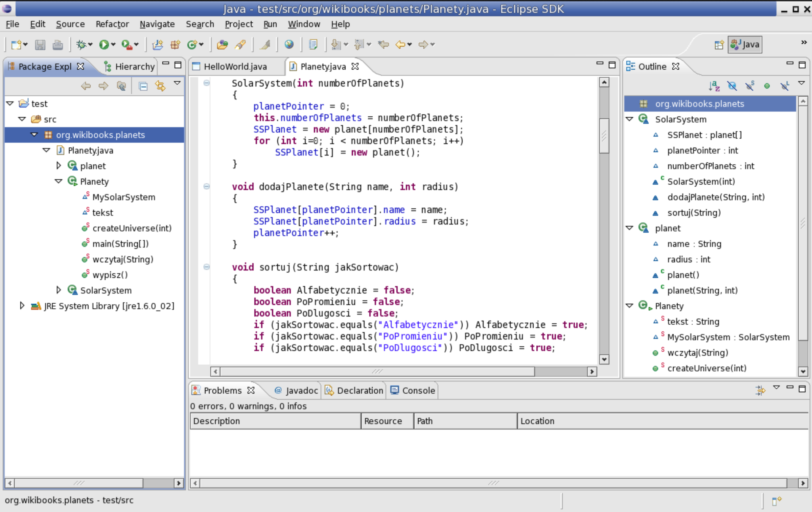812x512 pixels.
Task: Select dodajPlanete(String, int) in Outline
Action: tap(716, 197)
